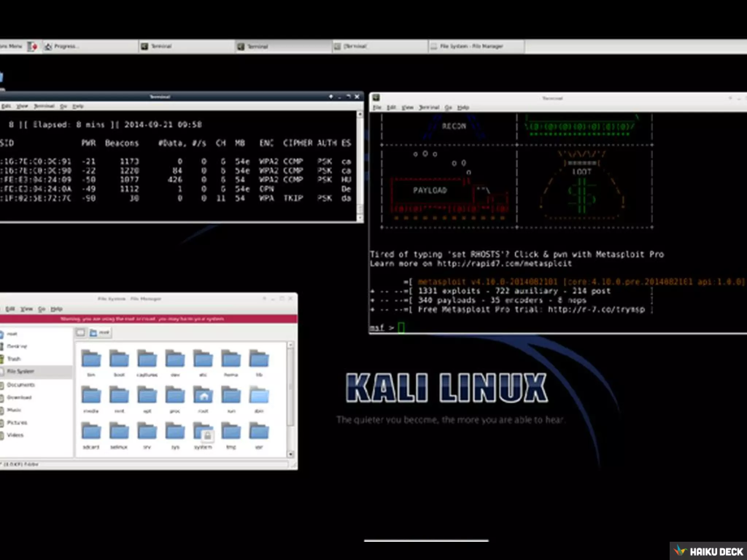Open Help menu in airodump terminal window
The width and height of the screenshot is (747, 560).
pos(78,106)
